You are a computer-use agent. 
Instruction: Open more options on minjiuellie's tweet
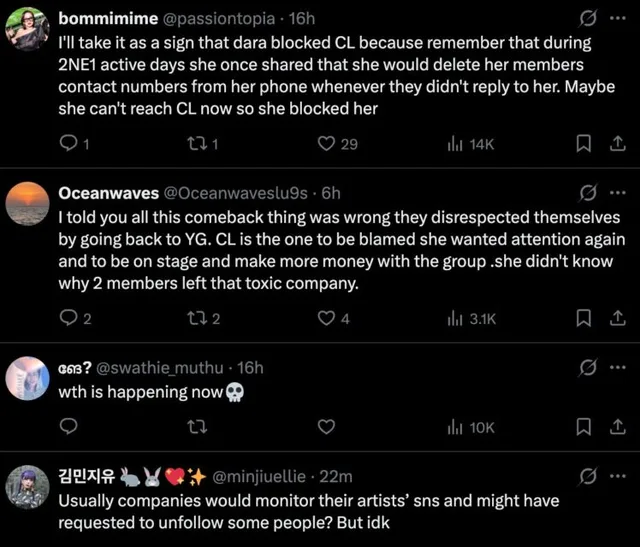(618, 476)
